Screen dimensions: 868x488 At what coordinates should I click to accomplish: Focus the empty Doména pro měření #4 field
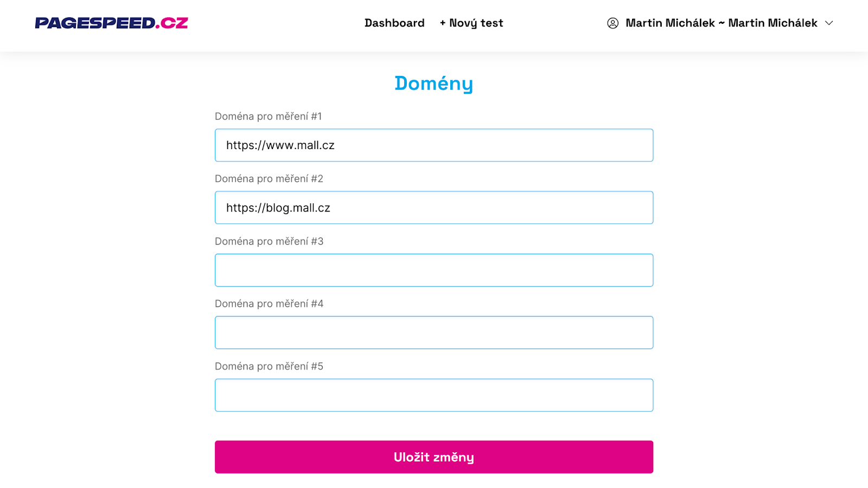433,332
